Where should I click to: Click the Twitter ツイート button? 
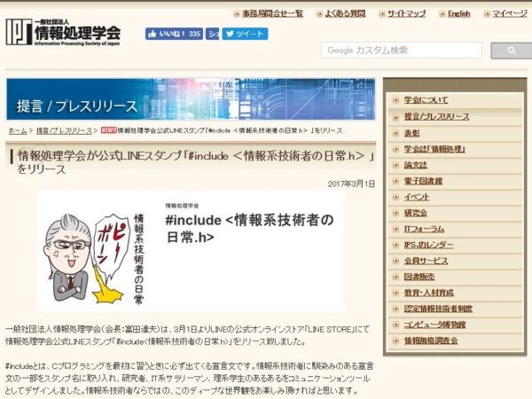coord(245,34)
